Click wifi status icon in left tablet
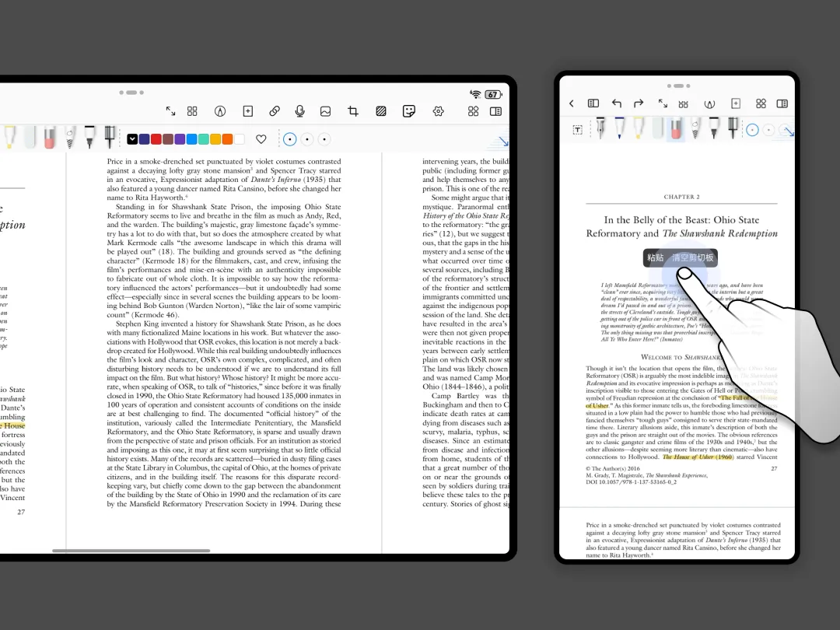This screenshot has width=840, height=630. click(475, 94)
